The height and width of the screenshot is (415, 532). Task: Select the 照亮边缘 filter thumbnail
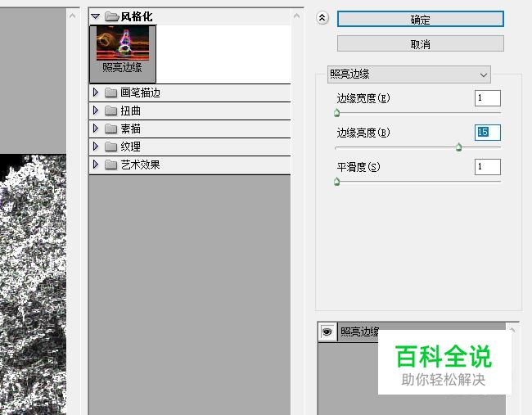pos(123,54)
